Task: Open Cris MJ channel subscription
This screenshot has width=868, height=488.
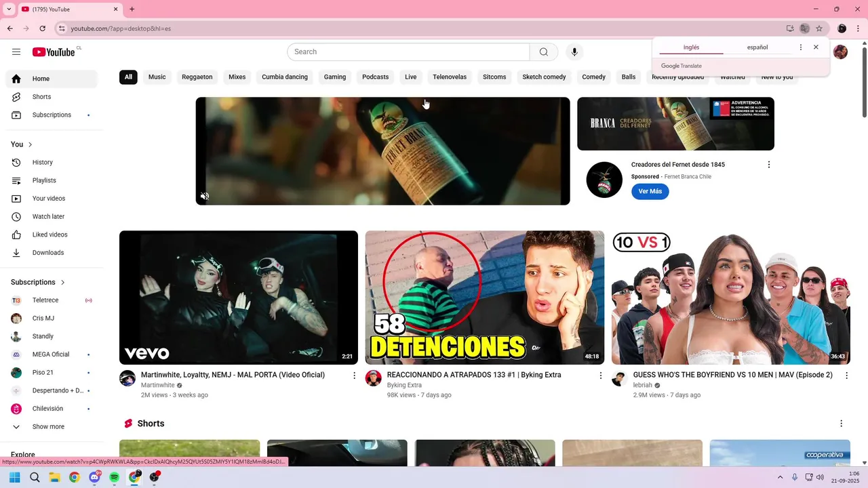Action: 52,319
